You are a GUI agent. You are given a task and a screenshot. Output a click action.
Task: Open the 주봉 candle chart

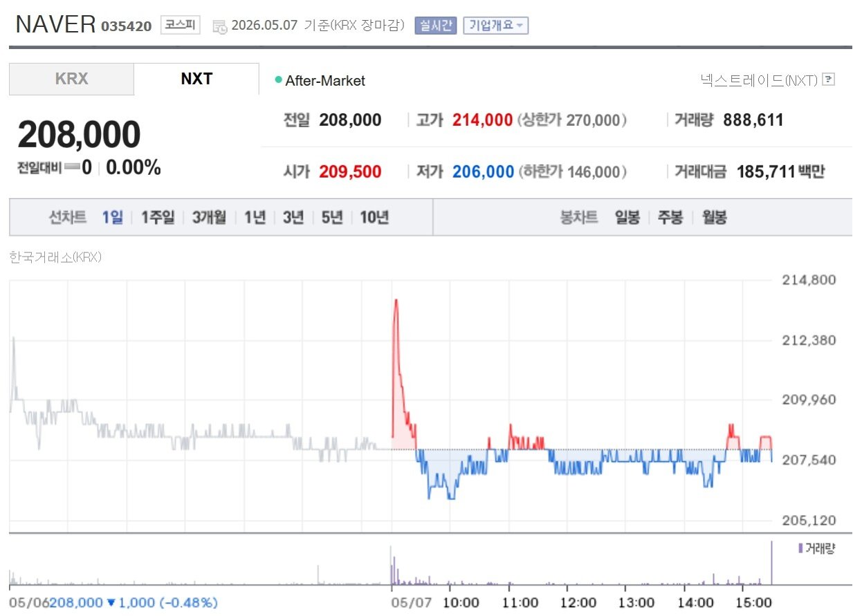pos(670,218)
